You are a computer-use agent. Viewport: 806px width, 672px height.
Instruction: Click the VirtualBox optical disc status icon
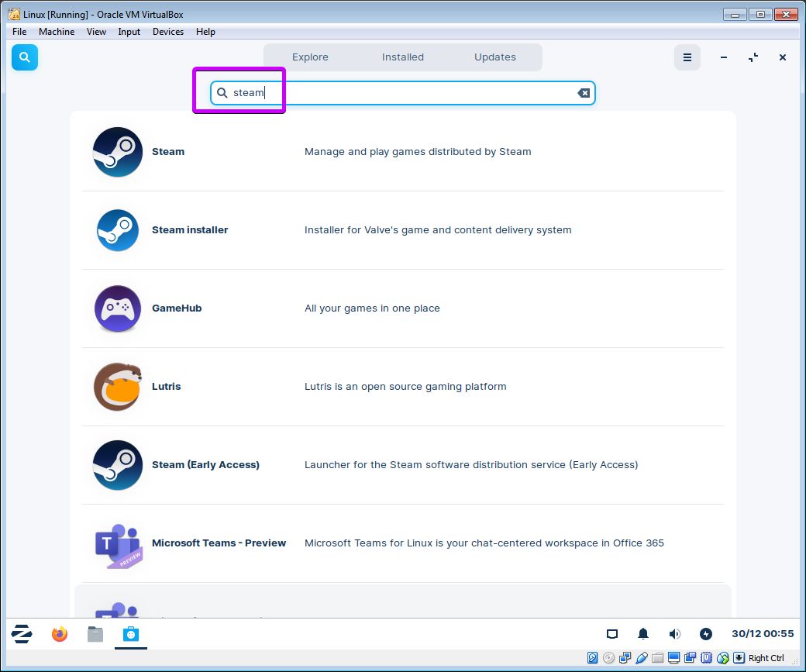click(608, 657)
